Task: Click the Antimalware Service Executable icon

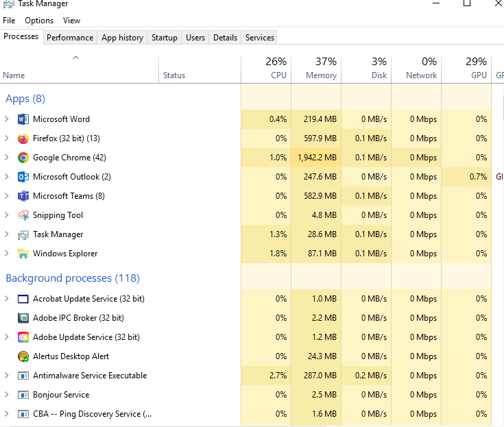Action: point(23,376)
